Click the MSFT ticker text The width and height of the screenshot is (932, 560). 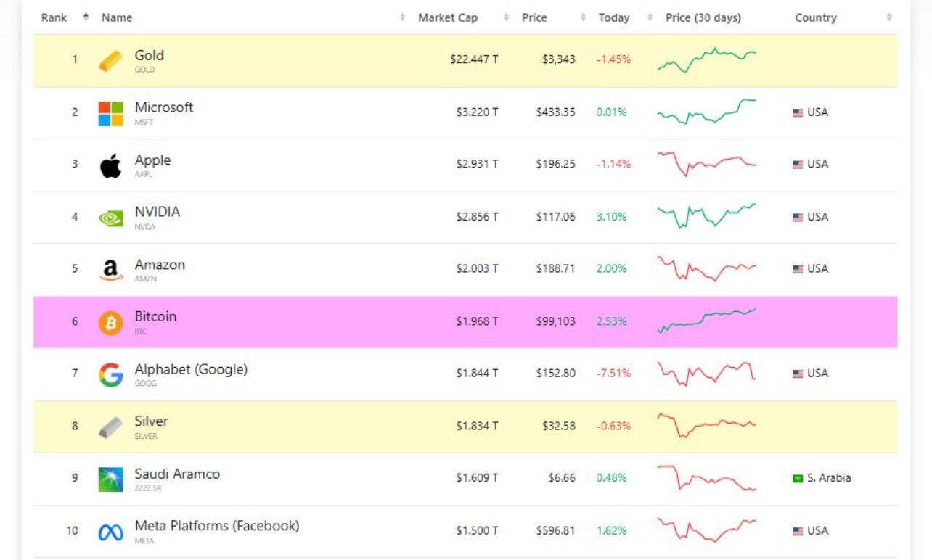[144, 123]
